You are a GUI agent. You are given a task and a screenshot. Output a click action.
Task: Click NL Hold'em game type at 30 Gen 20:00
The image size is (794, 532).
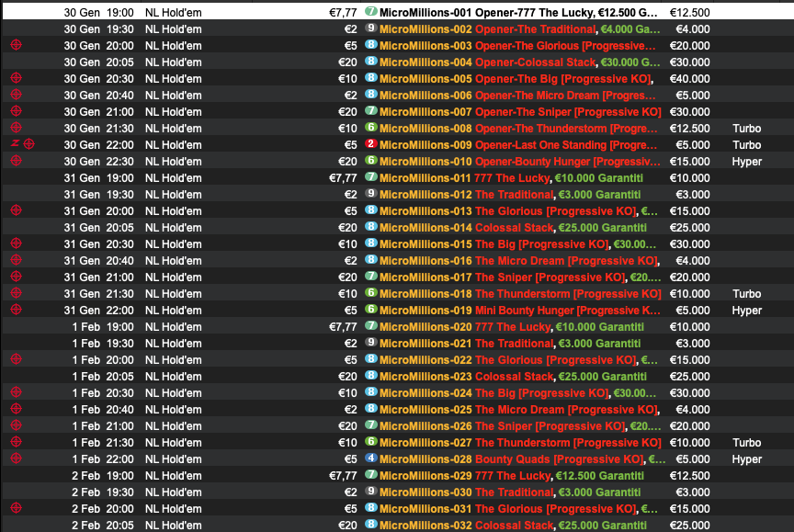(x=173, y=46)
